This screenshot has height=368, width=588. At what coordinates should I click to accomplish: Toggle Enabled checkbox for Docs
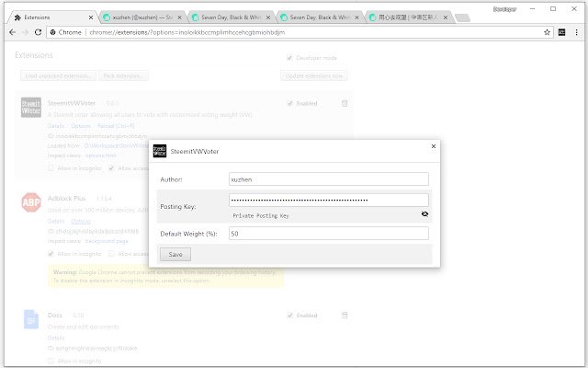pyautogui.click(x=289, y=315)
